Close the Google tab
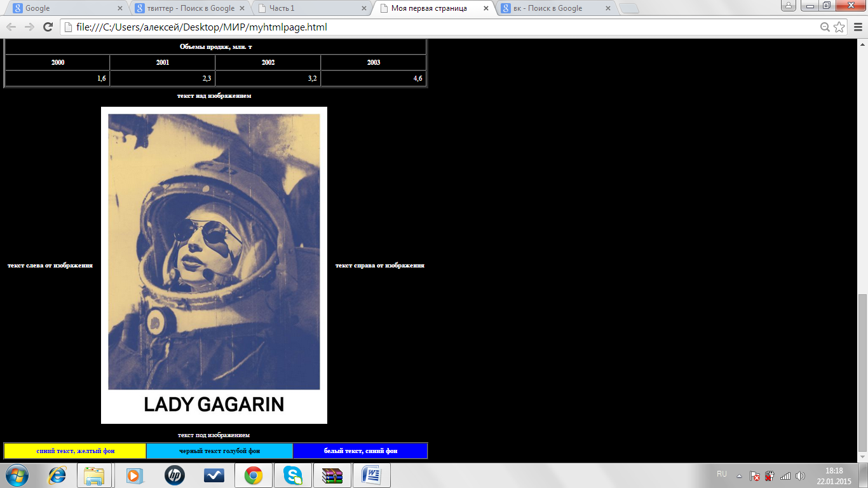The height and width of the screenshot is (488, 868). (x=120, y=9)
